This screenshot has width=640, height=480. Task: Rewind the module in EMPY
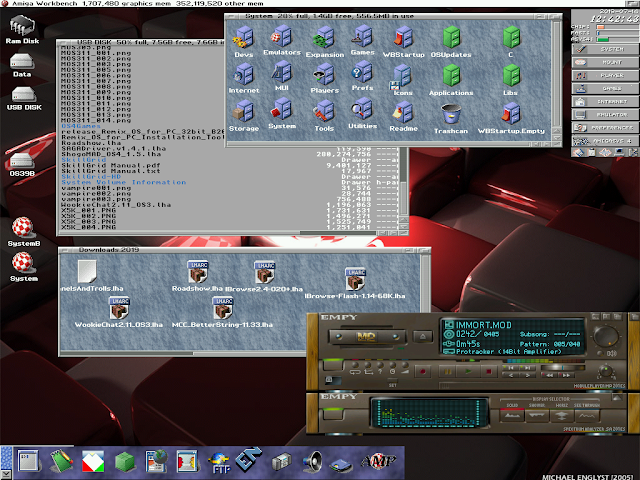click(549, 375)
